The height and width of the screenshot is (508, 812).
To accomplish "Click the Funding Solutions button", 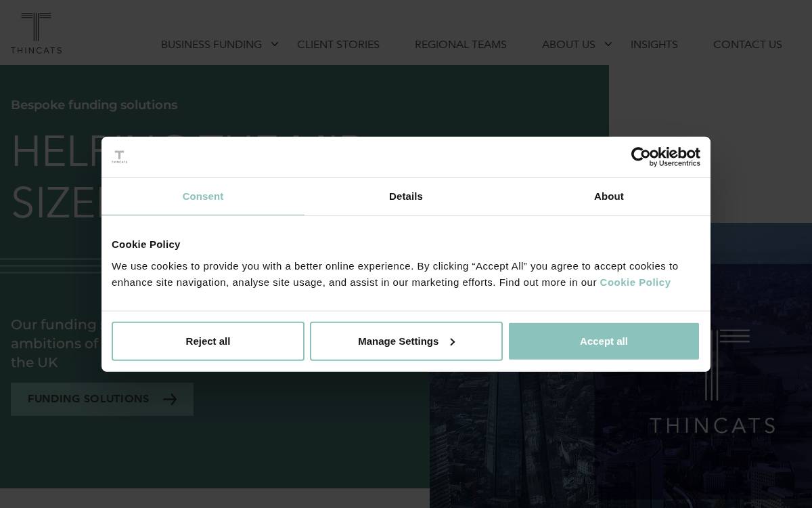I will pos(102,399).
